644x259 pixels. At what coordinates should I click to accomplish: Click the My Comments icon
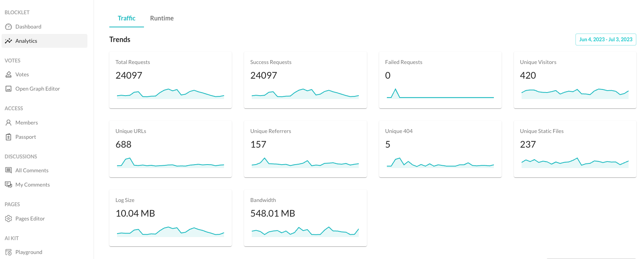tap(8, 185)
